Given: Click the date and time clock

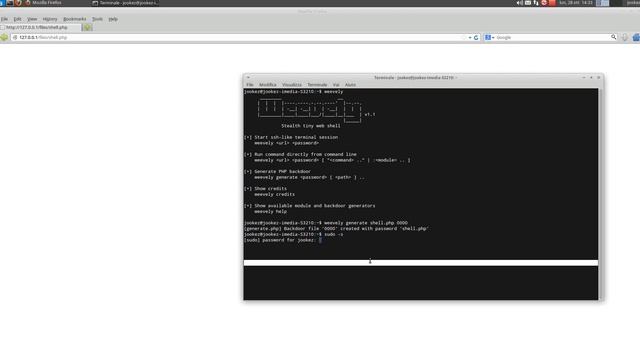Looking at the screenshot, I should 576,3.
